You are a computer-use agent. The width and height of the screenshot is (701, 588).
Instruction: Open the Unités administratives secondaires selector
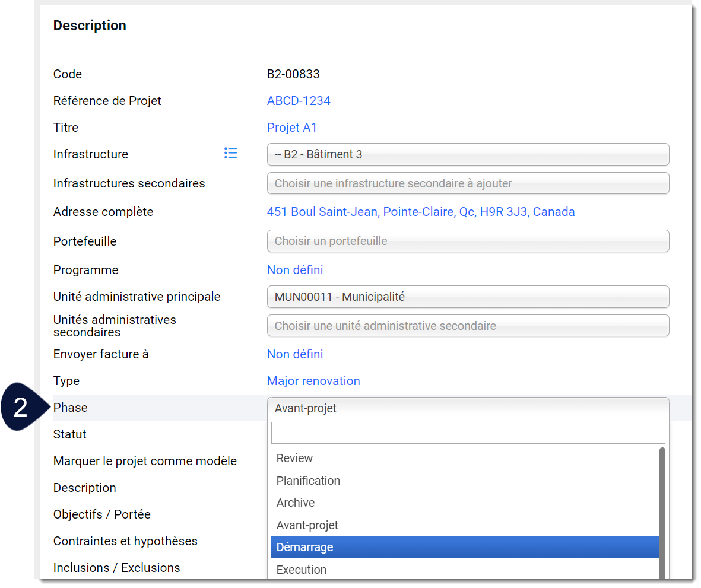pyautogui.click(x=468, y=326)
